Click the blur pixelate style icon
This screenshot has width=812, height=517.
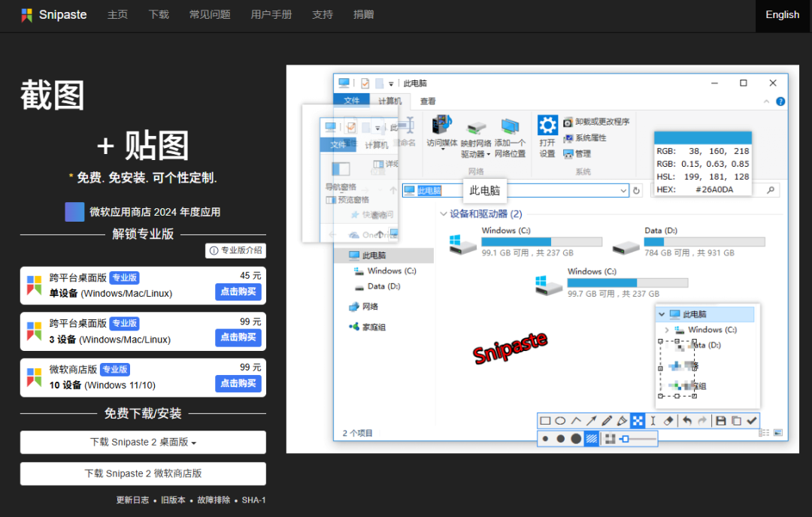click(610, 439)
